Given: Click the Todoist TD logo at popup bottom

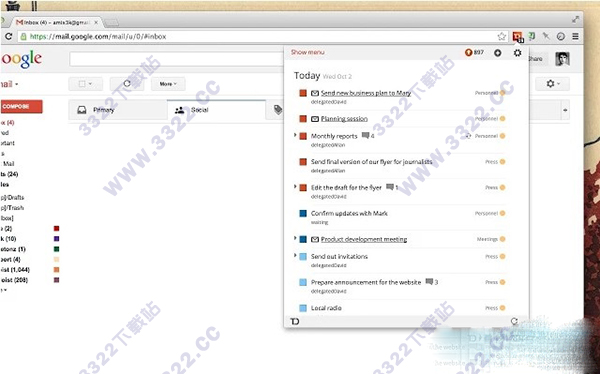Looking at the screenshot, I should pos(295,321).
